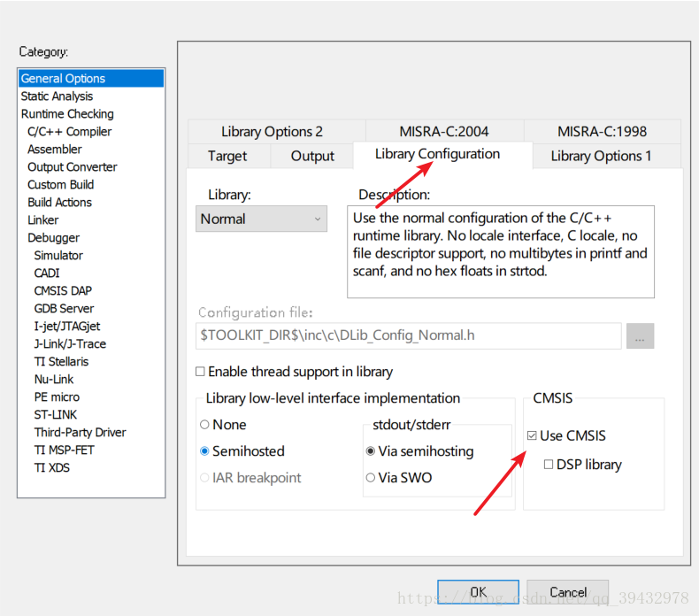
Task: Switch to Output tab
Action: click(312, 156)
